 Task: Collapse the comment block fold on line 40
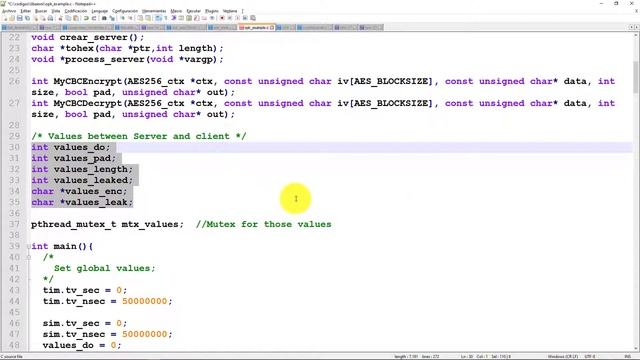pyautogui.click(x=28, y=258)
